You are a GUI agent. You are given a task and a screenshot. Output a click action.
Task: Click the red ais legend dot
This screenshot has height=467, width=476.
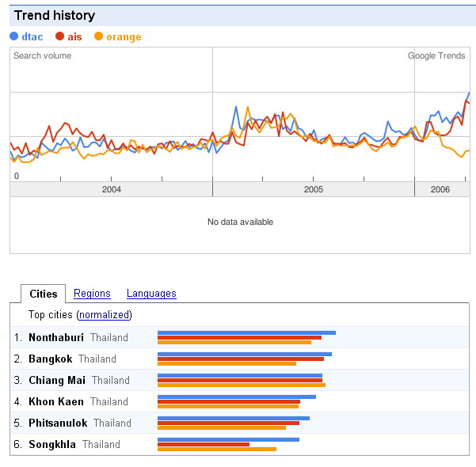60,36
